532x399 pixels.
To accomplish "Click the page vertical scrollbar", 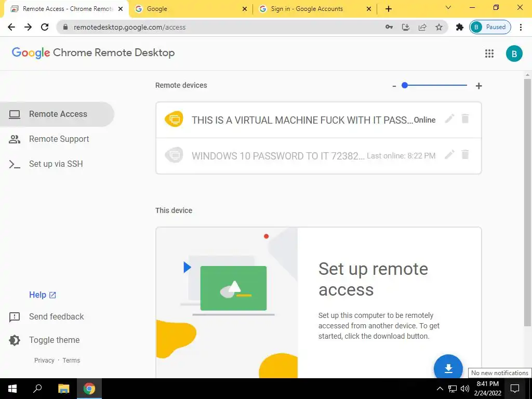I will (527, 203).
